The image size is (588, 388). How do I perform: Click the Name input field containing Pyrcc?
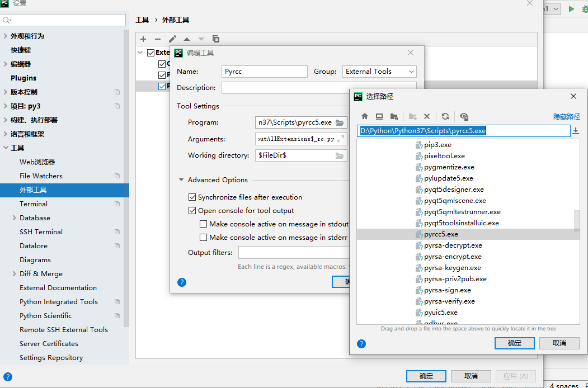(265, 72)
